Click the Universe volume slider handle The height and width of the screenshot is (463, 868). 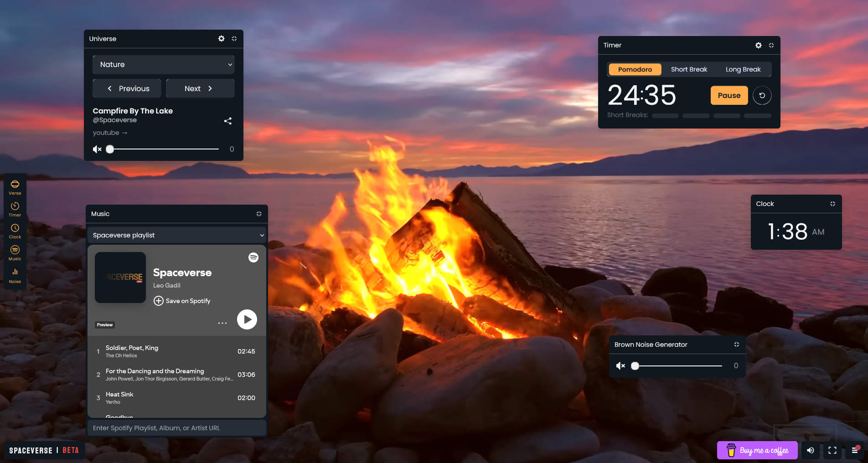click(110, 149)
